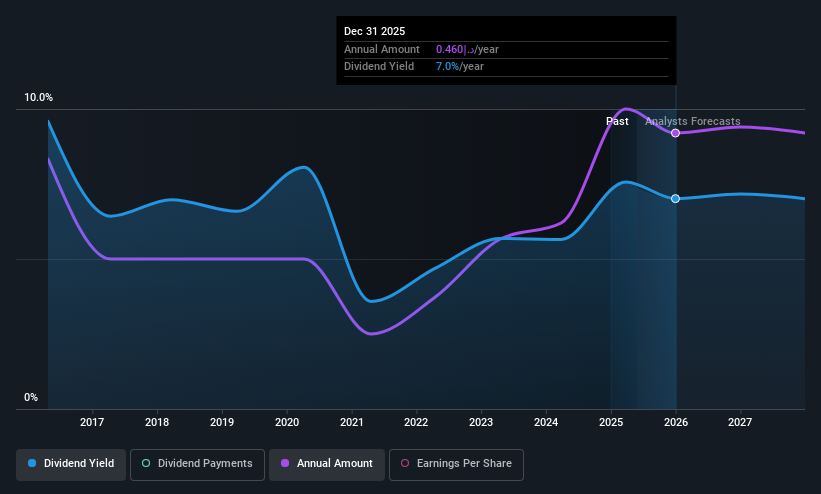Click the 2026 axis label
Image resolution: width=821 pixels, height=494 pixels.
676,422
